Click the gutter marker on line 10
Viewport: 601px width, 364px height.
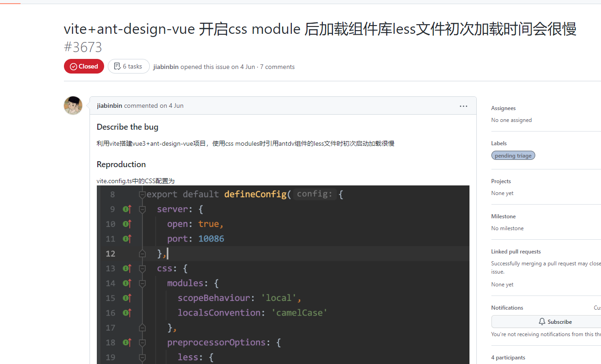[x=127, y=224]
